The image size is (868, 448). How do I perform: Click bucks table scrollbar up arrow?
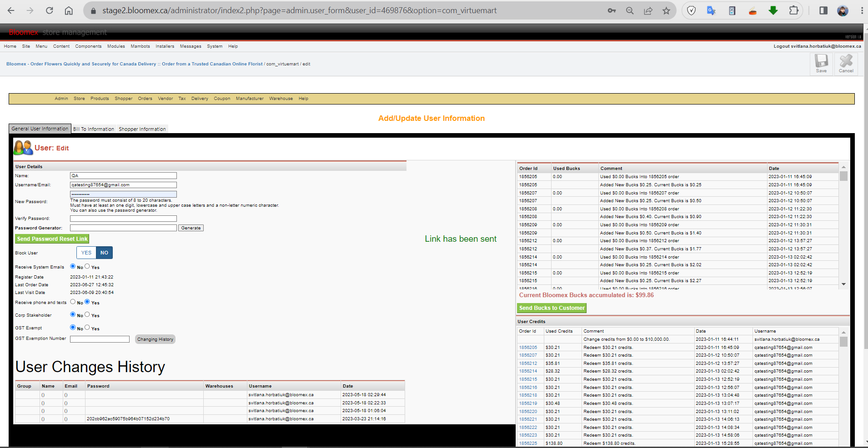(843, 167)
